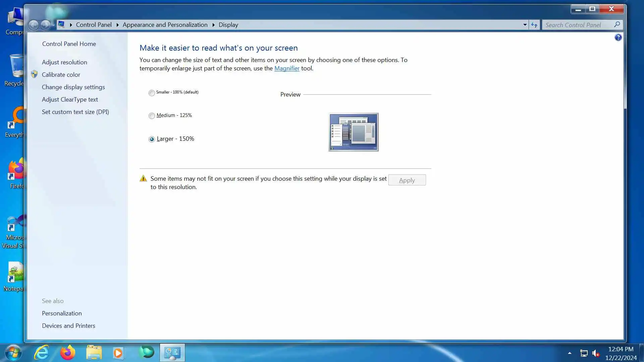Click the search magnifying glass icon
Viewport: 644px width, 362px height.
coord(617,24)
